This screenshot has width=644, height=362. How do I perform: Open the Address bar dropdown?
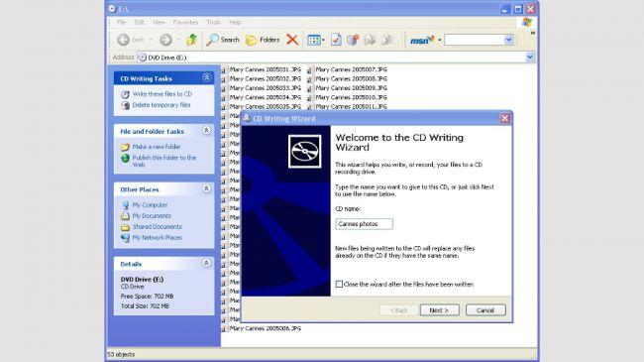pos(530,58)
